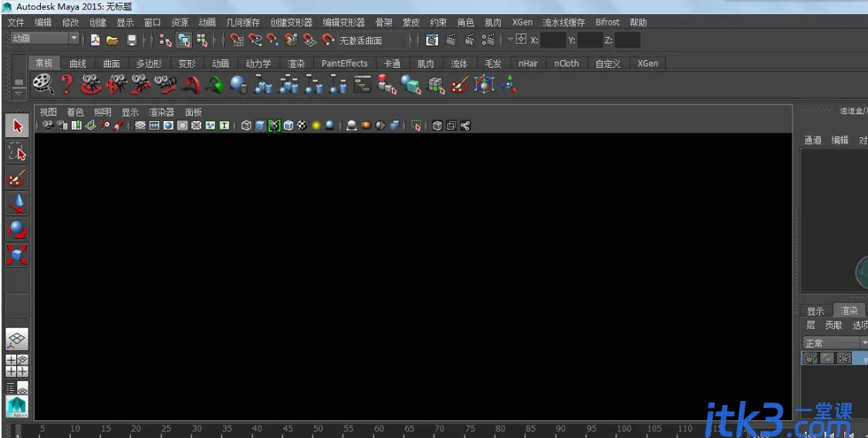Click the Y coordinate input field
Image resolution: width=868 pixels, height=438 pixels.
(590, 40)
